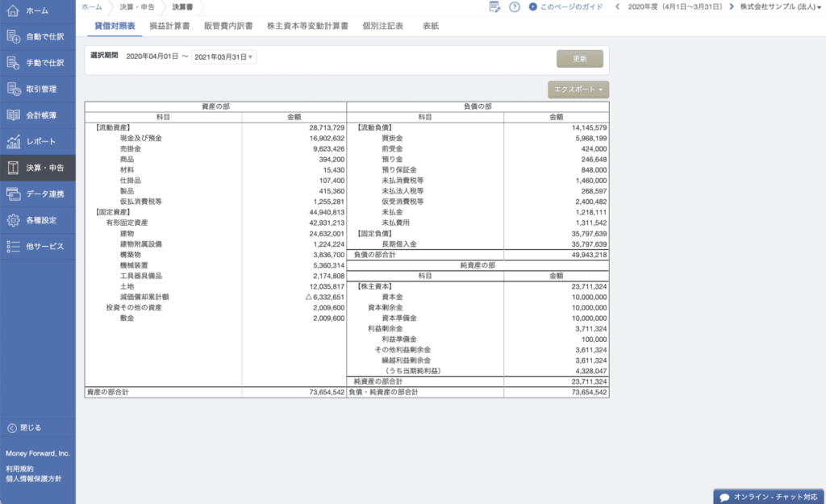Image resolution: width=826 pixels, height=504 pixels.
Task: Click the 更新 button
Action: point(578,59)
